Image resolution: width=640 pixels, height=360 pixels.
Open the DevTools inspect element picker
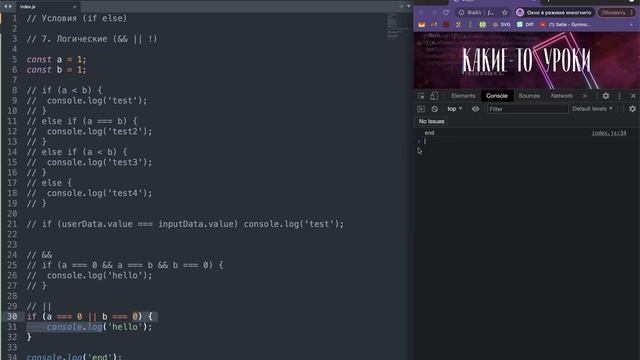click(x=421, y=96)
